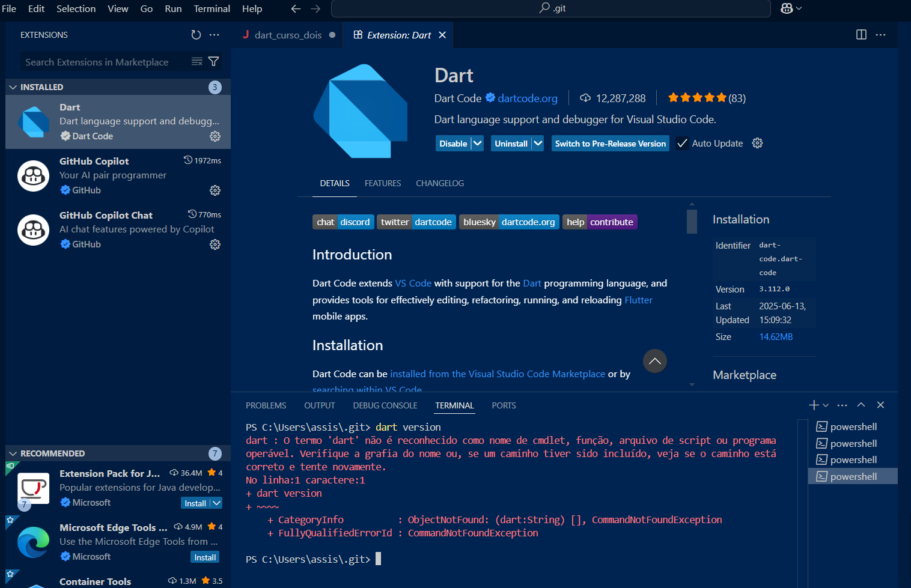
Task: Click the twitter dartcode badge
Action: click(416, 222)
